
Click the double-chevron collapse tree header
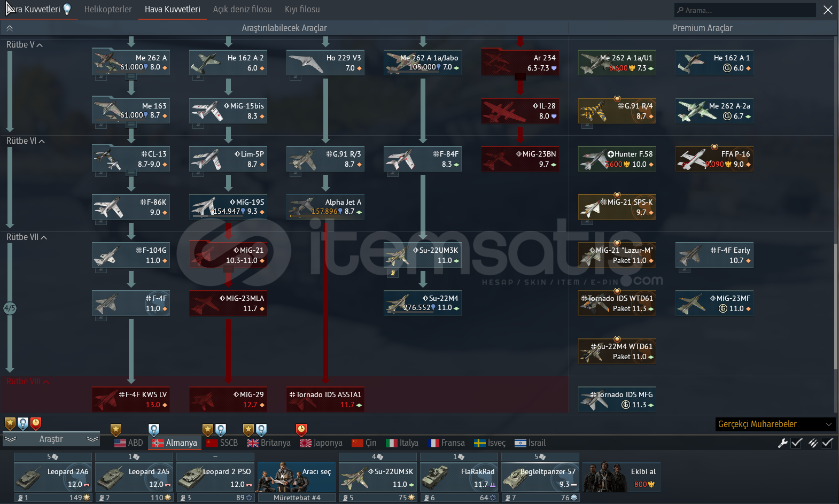(x=10, y=28)
